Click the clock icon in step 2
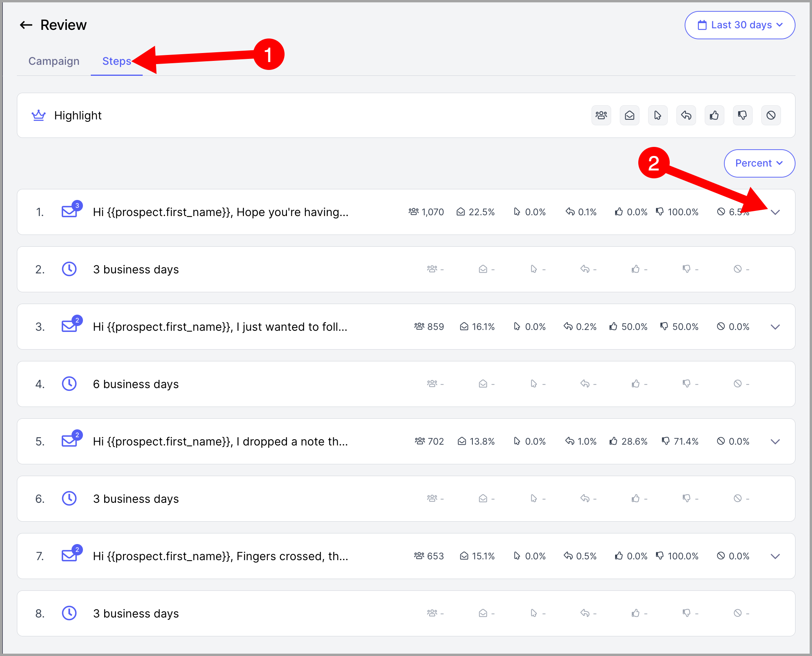Image resolution: width=812 pixels, height=656 pixels. pos(69,269)
